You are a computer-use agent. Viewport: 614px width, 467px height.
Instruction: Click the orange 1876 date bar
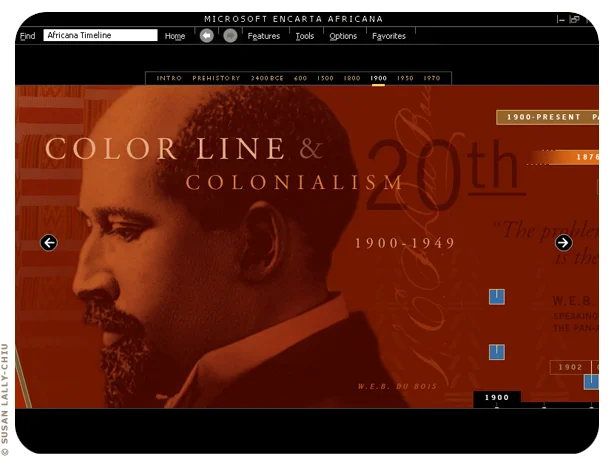pyautogui.click(x=563, y=157)
